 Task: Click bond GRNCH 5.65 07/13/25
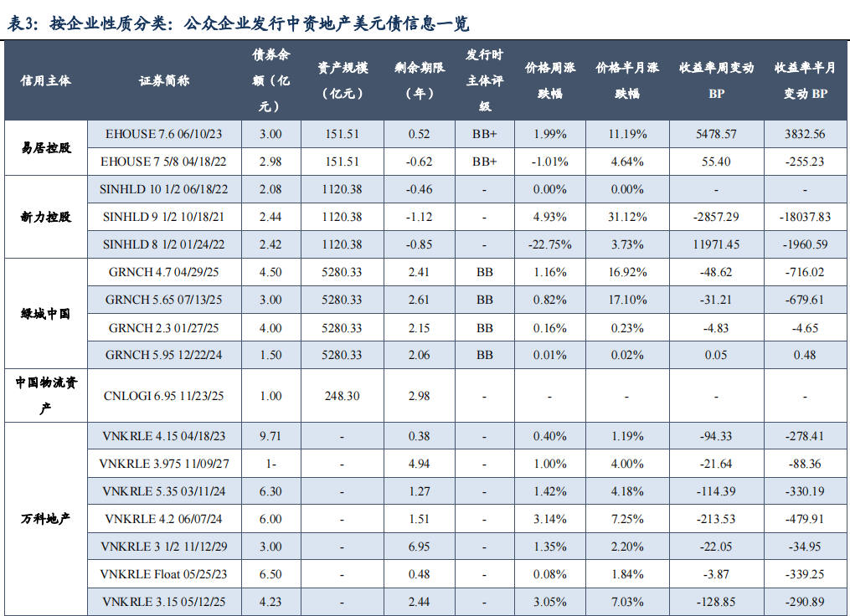(163, 300)
